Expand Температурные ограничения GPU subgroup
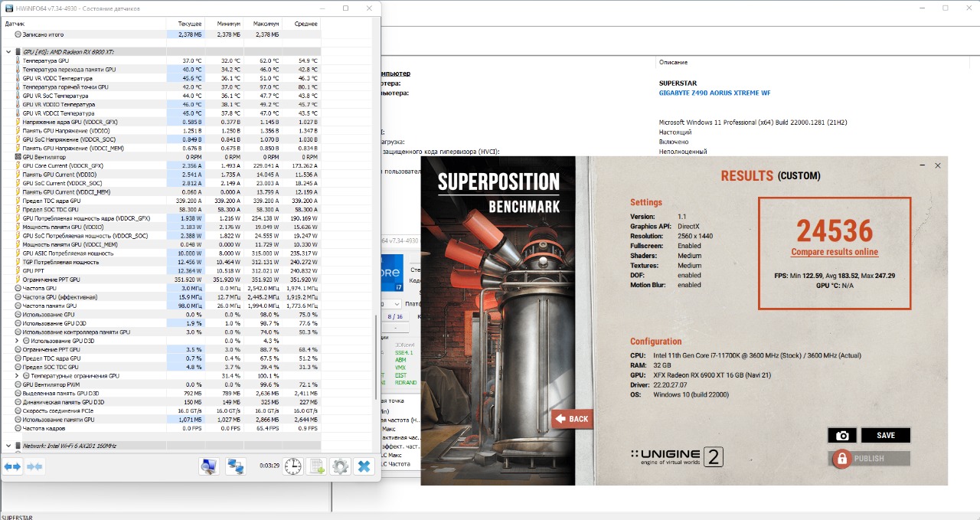This screenshot has width=980, height=520. (x=17, y=376)
